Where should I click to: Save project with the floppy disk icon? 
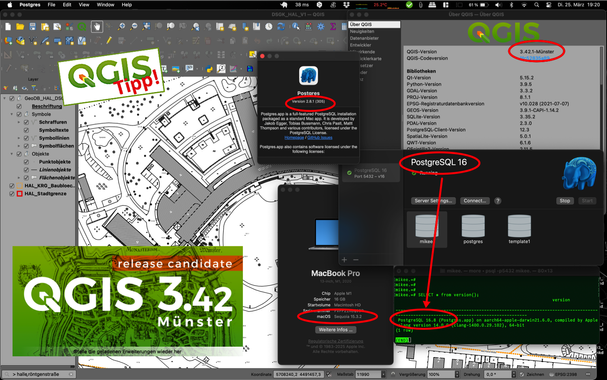point(33,27)
